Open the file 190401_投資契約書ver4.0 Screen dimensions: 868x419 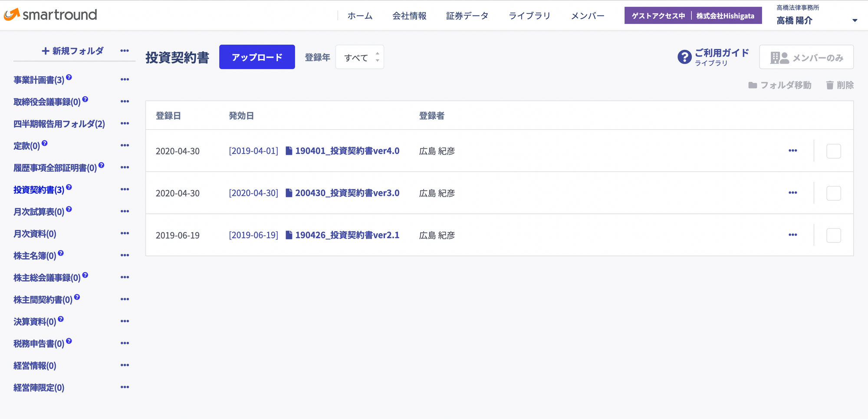342,151
